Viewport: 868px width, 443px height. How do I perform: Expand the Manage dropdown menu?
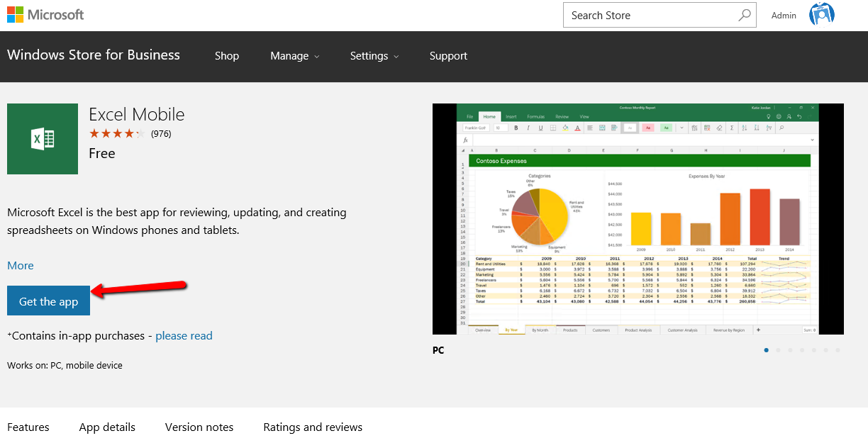click(x=294, y=56)
